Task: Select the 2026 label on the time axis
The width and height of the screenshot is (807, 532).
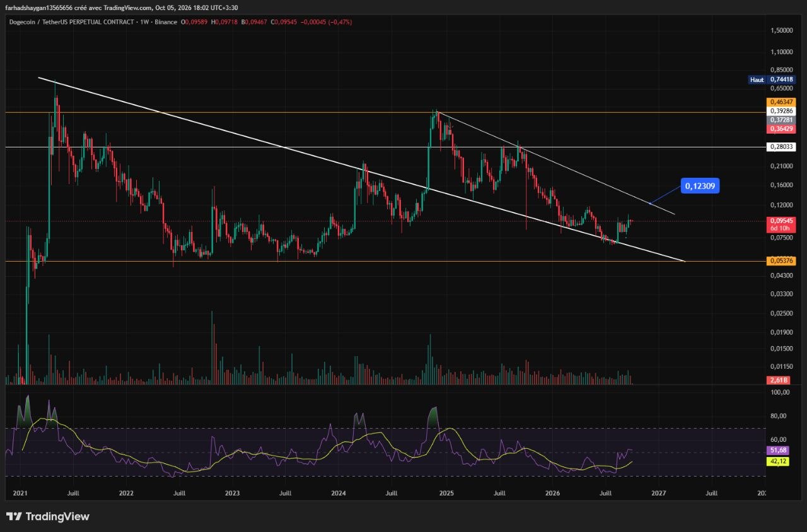Action: (x=552, y=493)
